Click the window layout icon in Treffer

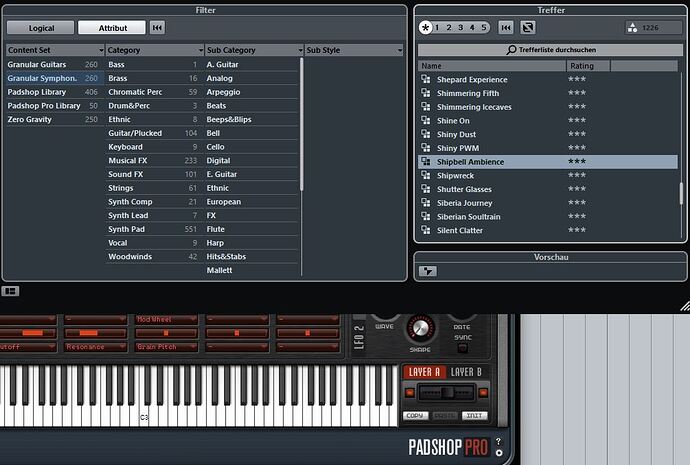pyautogui.click(x=528, y=28)
